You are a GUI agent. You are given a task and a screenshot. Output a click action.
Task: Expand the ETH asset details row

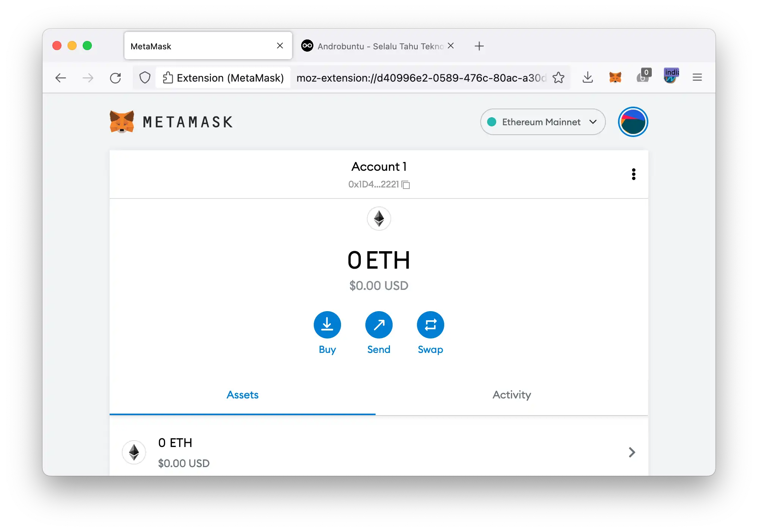point(631,452)
